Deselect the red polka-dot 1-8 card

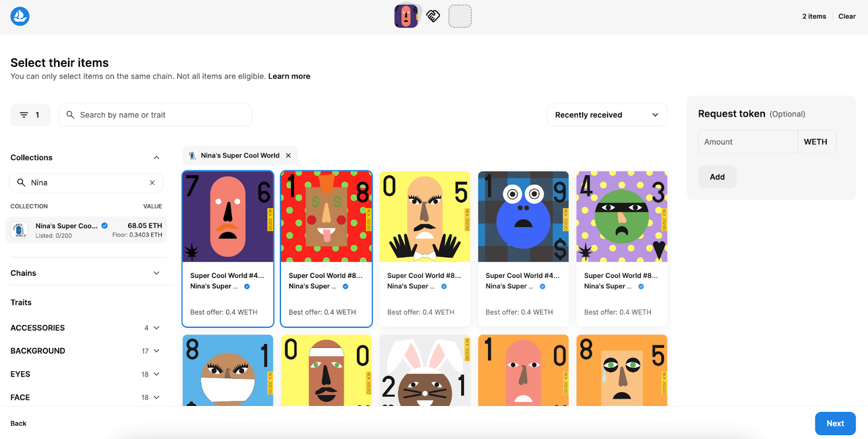pyautogui.click(x=326, y=217)
